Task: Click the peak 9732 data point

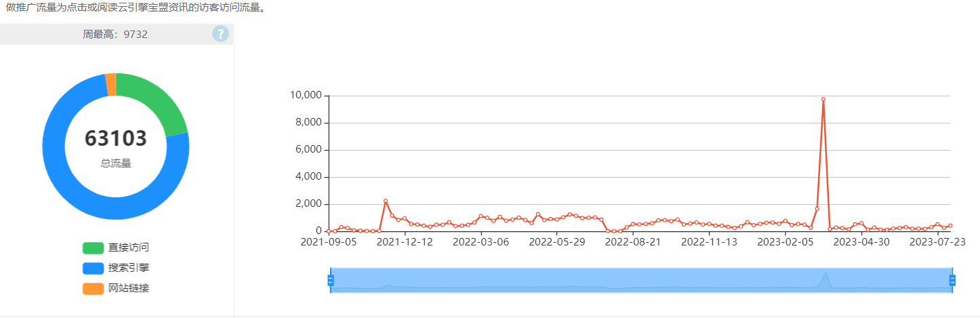Action: coord(823,99)
